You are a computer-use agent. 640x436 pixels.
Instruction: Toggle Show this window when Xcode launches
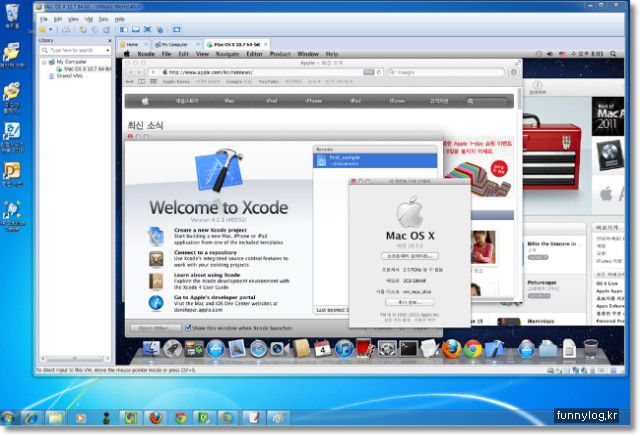[188, 327]
